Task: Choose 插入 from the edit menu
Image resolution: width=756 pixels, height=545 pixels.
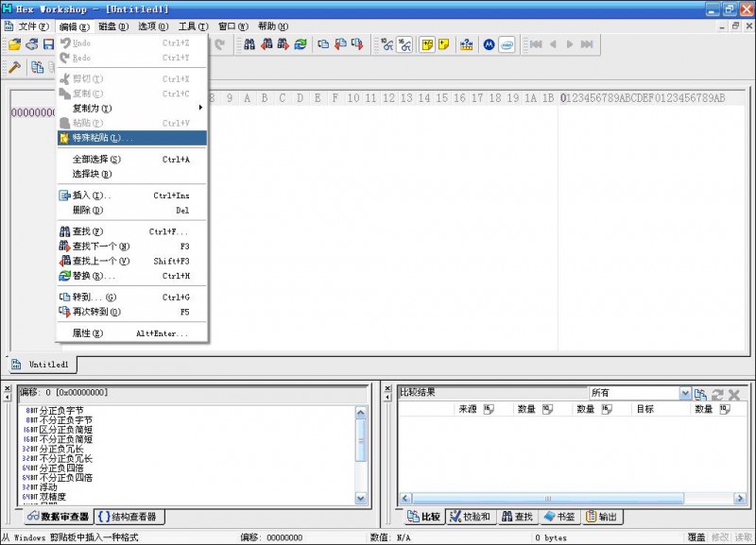Action: [131, 196]
